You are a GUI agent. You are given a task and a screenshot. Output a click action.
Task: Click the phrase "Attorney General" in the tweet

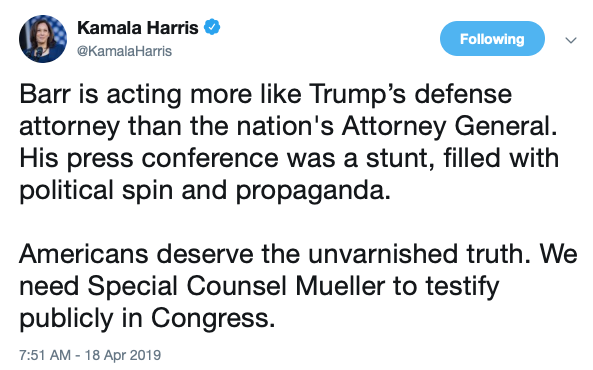coord(449,127)
